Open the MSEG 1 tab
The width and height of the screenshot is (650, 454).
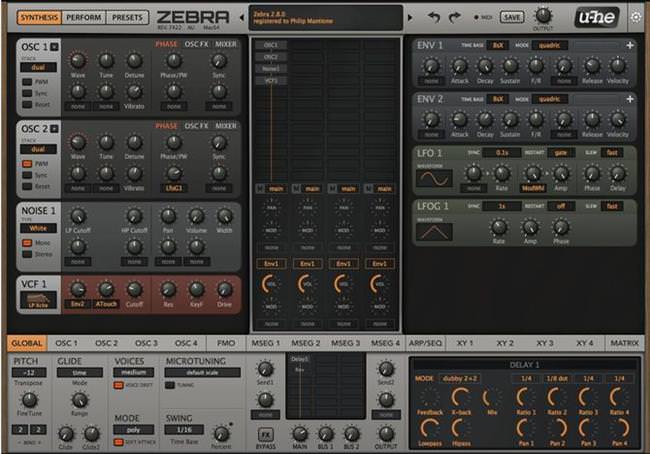click(x=266, y=343)
